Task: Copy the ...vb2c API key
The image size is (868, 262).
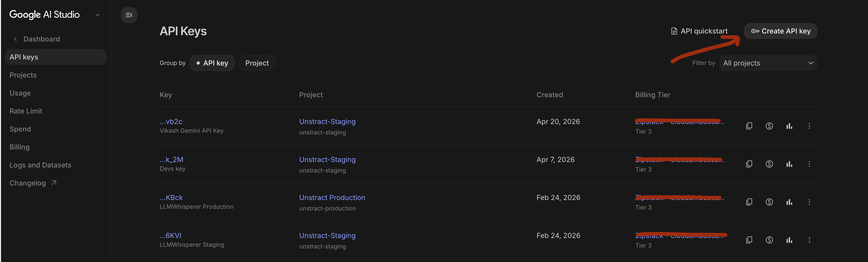Action: [749, 126]
